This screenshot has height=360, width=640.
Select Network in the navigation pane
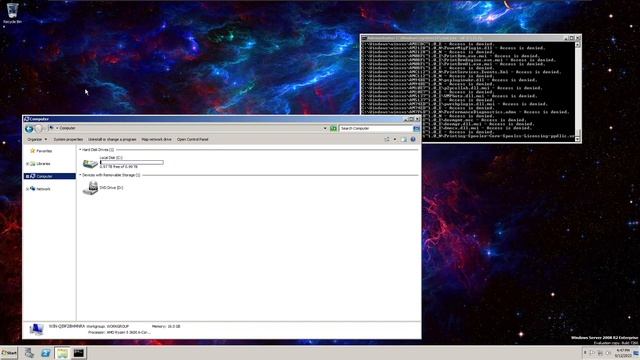tap(43, 189)
